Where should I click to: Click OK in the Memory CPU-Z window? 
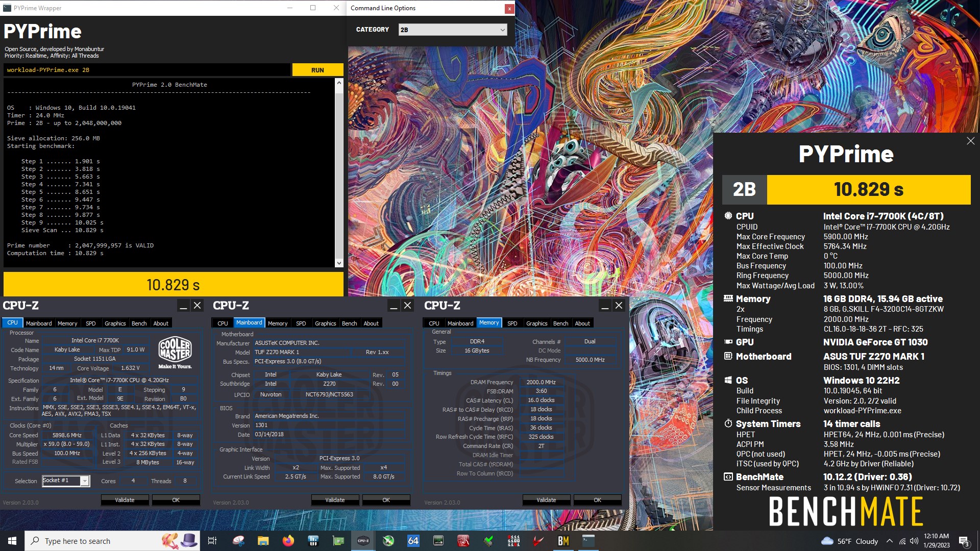pos(598,500)
